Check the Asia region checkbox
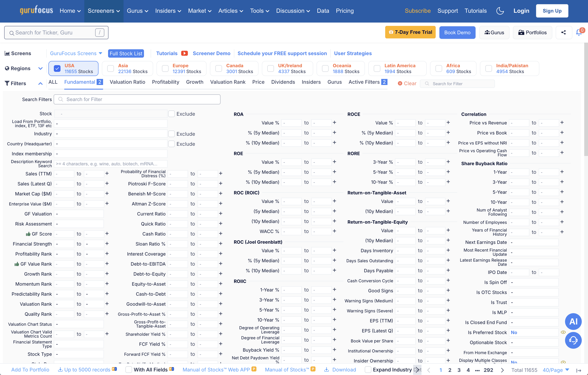 111,68
